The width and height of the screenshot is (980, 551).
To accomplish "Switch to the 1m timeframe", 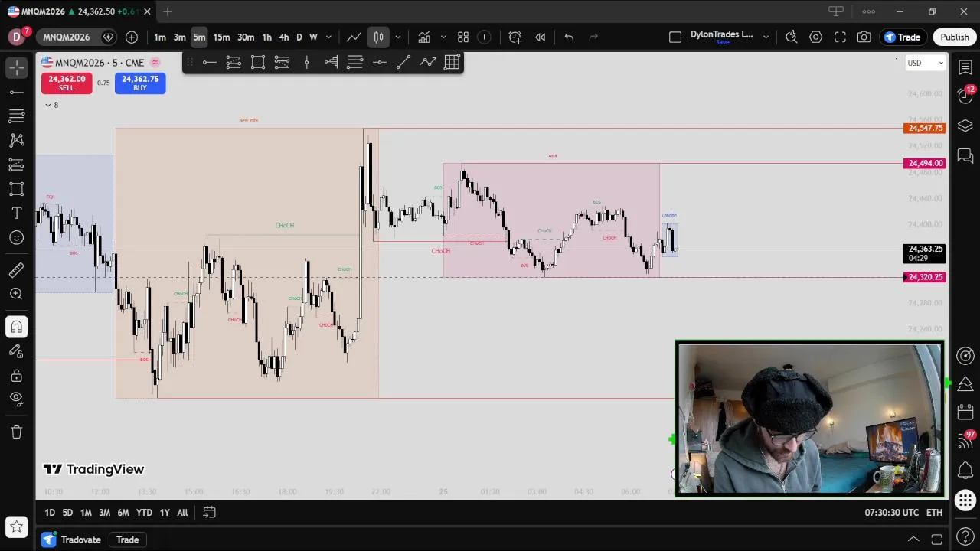I will coord(159,37).
